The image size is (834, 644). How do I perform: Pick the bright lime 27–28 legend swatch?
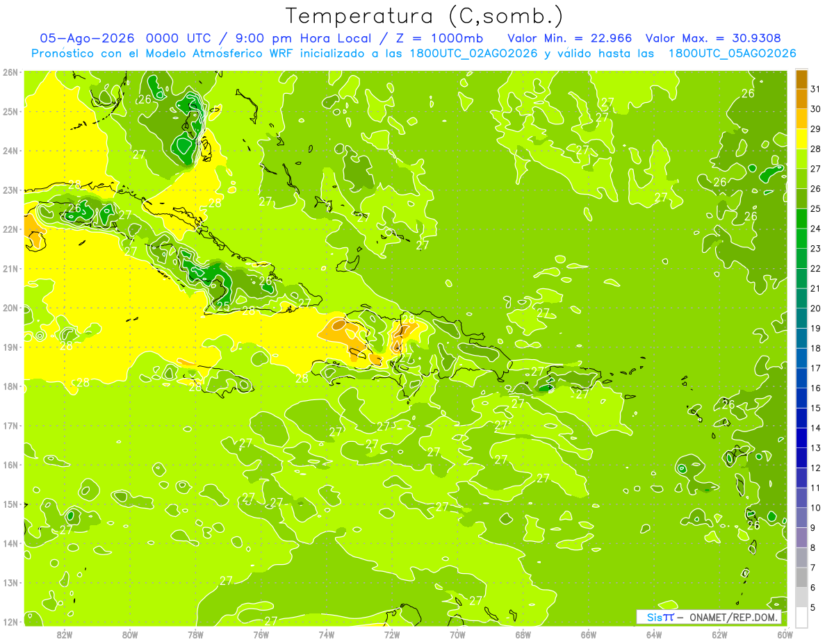coord(801,159)
